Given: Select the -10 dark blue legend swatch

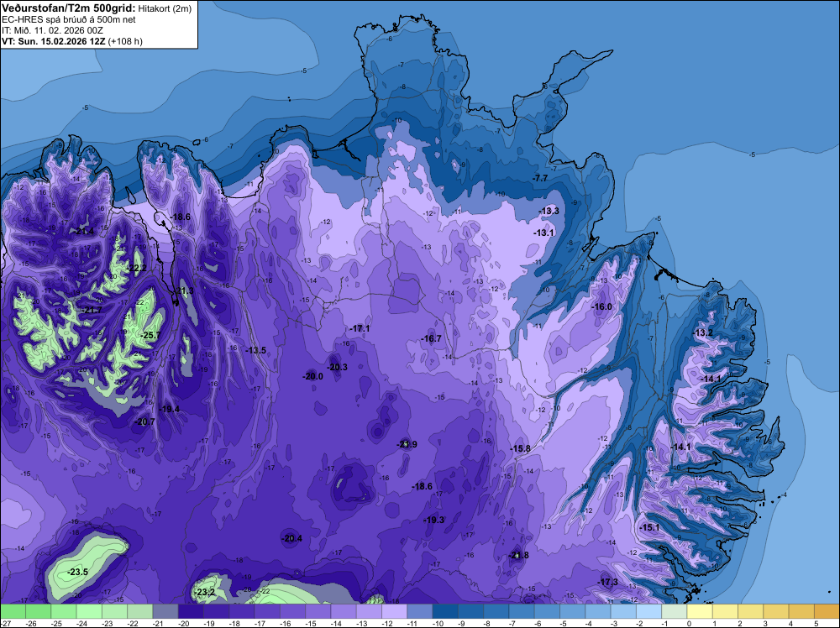Looking at the screenshot, I should 445,611.
